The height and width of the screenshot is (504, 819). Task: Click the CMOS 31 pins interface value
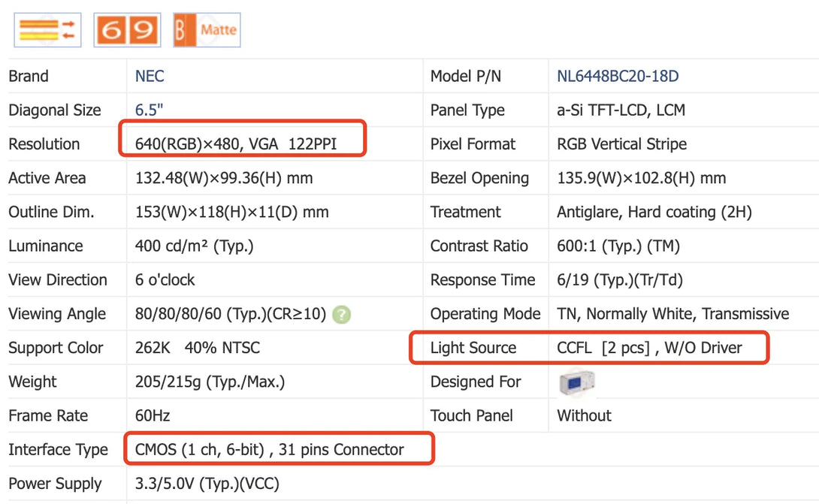click(269, 450)
